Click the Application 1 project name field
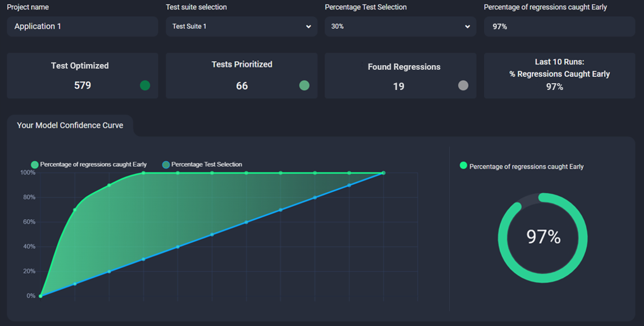This screenshot has height=326, width=644. coord(82,26)
